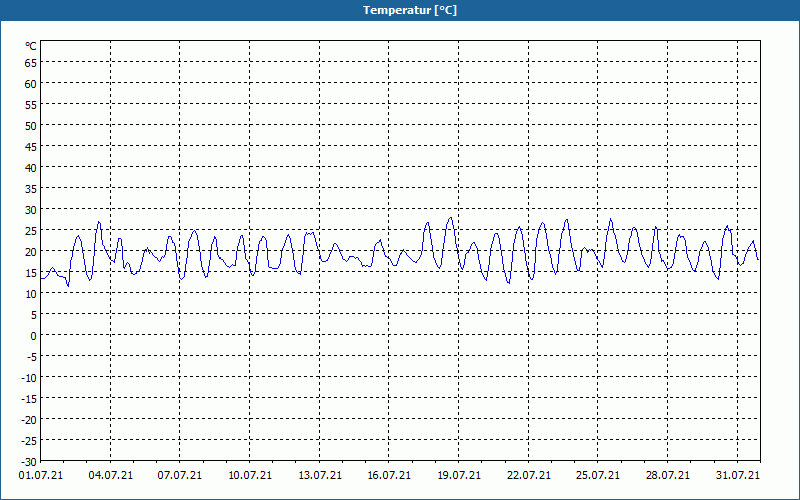The image size is (800, 500).
Task: Select the 50 y-axis label
Action: [31, 125]
